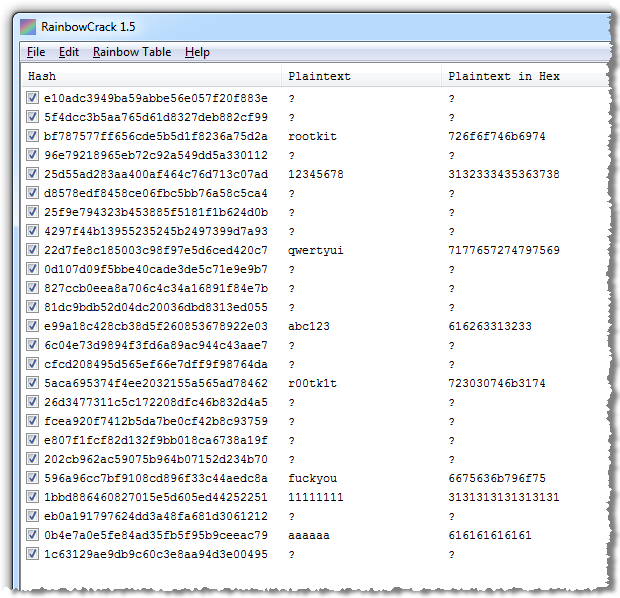Toggle checkbox for hash 0d107d09f5bbe40cade3de5c71e9e9b7
This screenshot has width=620, height=598.
point(32,269)
